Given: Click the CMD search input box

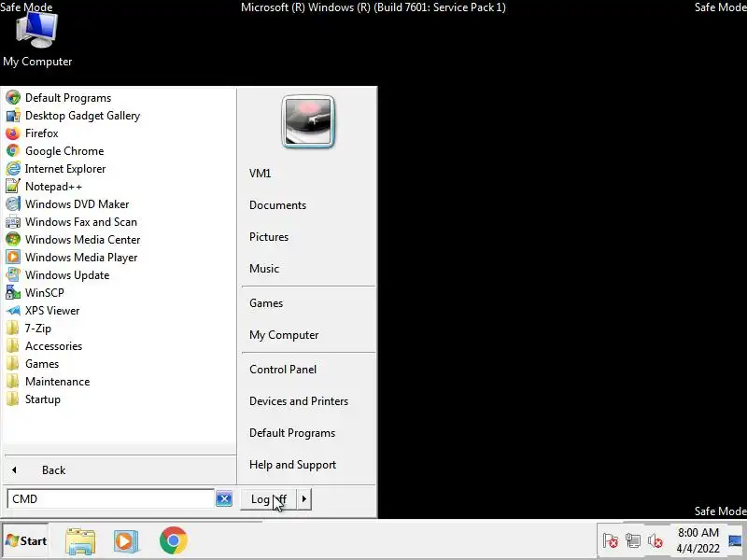Looking at the screenshot, I should pyautogui.click(x=110, y=498).
